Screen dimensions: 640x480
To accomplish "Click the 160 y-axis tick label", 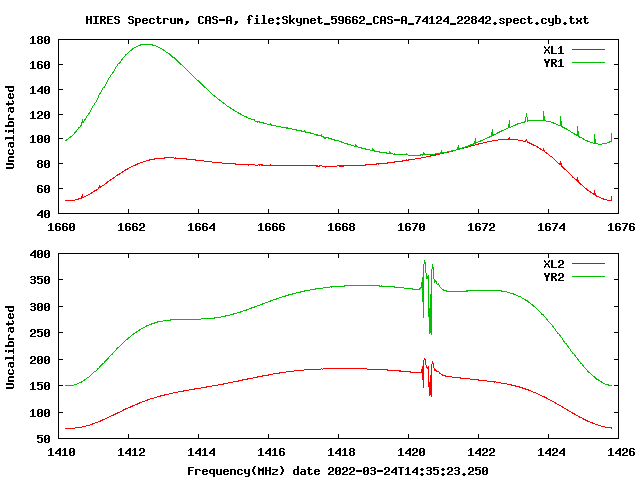I will tap(40, 65).
